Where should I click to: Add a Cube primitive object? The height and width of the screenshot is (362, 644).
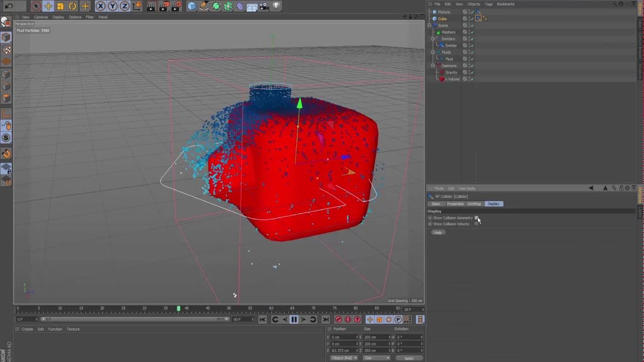click(192, 6)
